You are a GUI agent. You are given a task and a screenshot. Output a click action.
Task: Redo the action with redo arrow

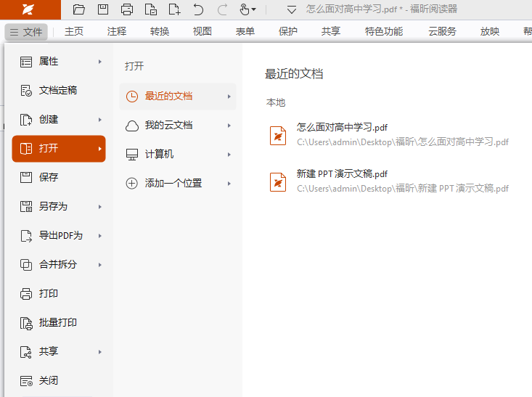click(x=222, y=9)
